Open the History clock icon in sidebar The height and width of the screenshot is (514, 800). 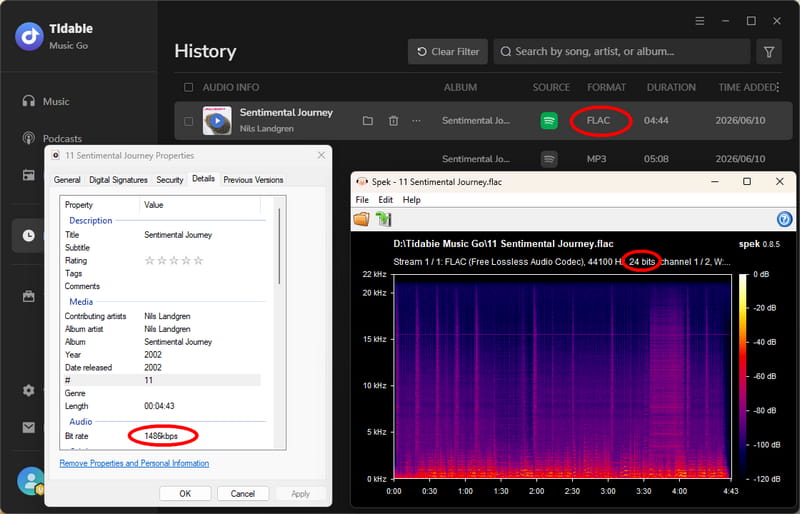(29, 235)
